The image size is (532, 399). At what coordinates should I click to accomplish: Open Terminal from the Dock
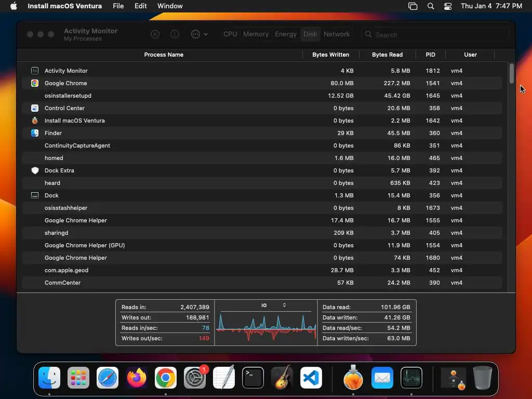point(253,378)
